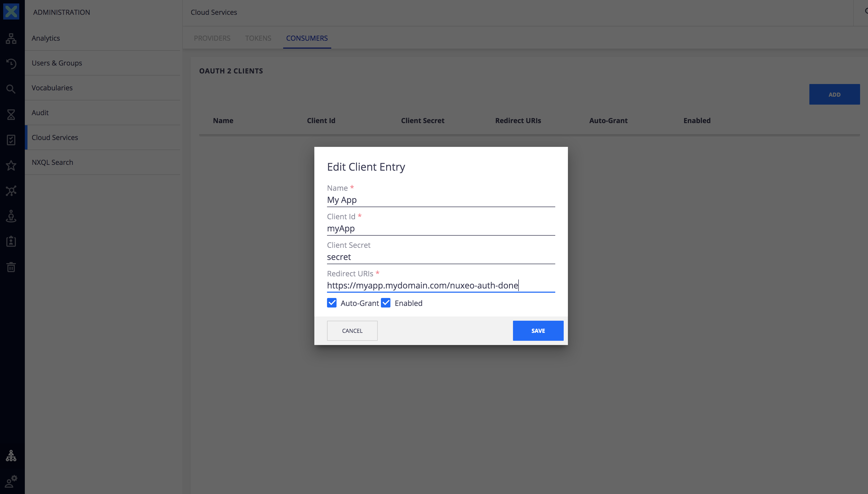Switch to the Tokens tab

258,38
